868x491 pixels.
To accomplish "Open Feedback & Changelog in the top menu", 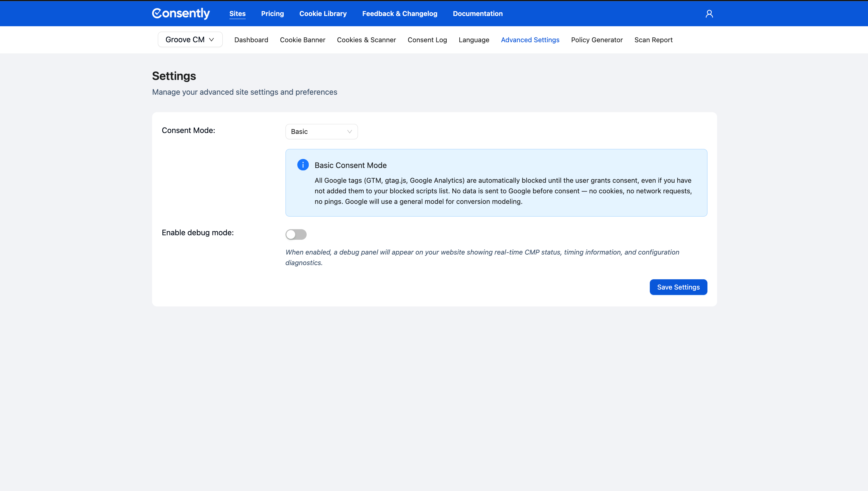I will 399,14.
